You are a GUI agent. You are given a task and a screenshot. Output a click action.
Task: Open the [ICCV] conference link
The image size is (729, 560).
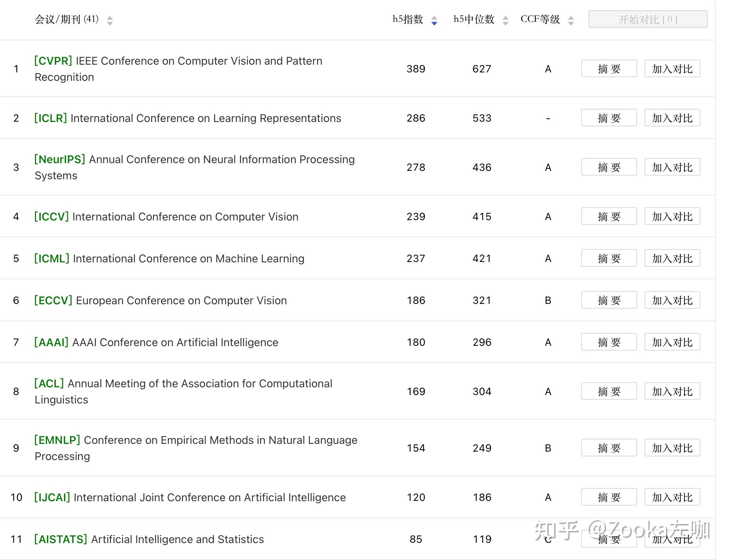(x=51, y=217)
